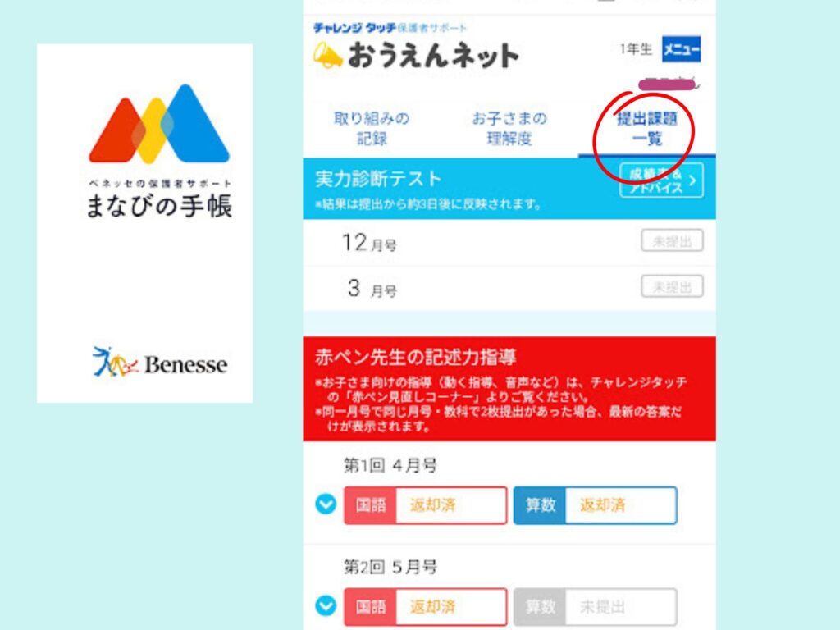Click the 未提出 badge for 3月号
This screenshot has height=630, width=840.
672,286
